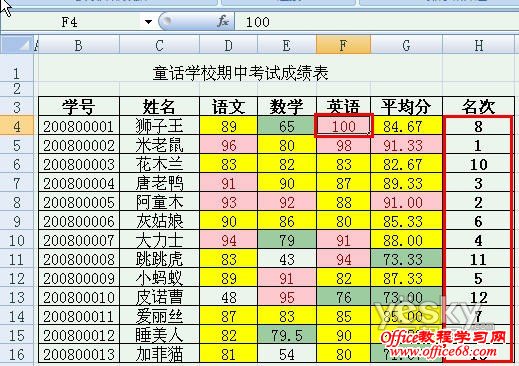Click the average cell 91.00

pos(406,201)
